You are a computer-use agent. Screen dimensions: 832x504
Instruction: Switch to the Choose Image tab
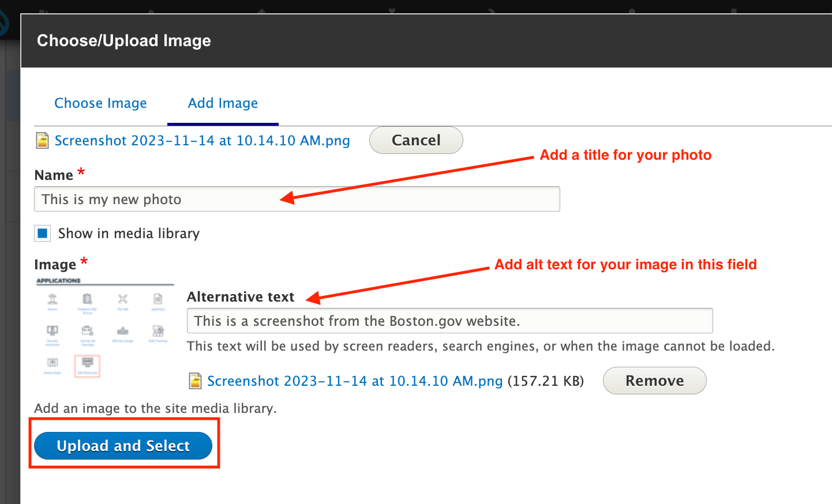click(x=100, y=103)
